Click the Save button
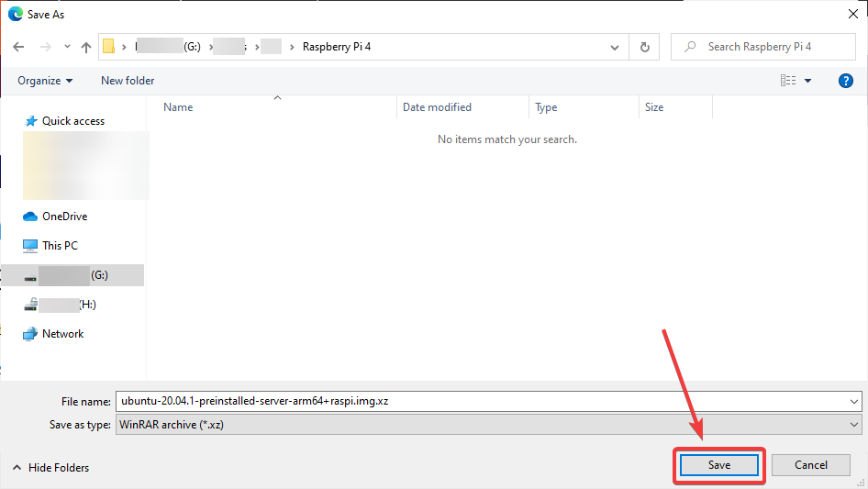868x489 pixels. [x=719, y=465]
